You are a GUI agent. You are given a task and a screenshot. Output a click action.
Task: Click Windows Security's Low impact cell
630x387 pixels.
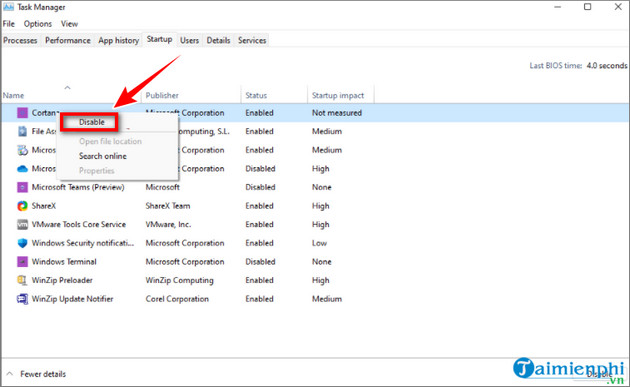click(x=319, y=243)
